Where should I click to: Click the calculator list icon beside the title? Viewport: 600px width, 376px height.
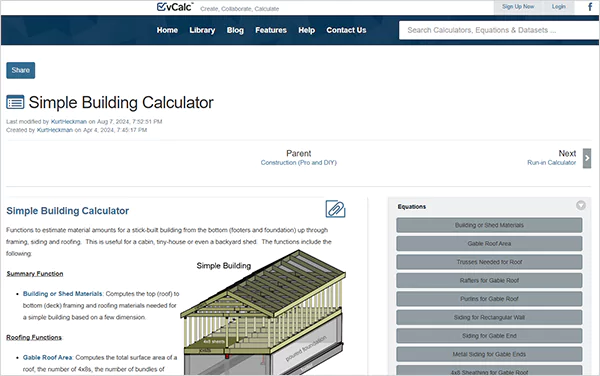click(15, 103)
